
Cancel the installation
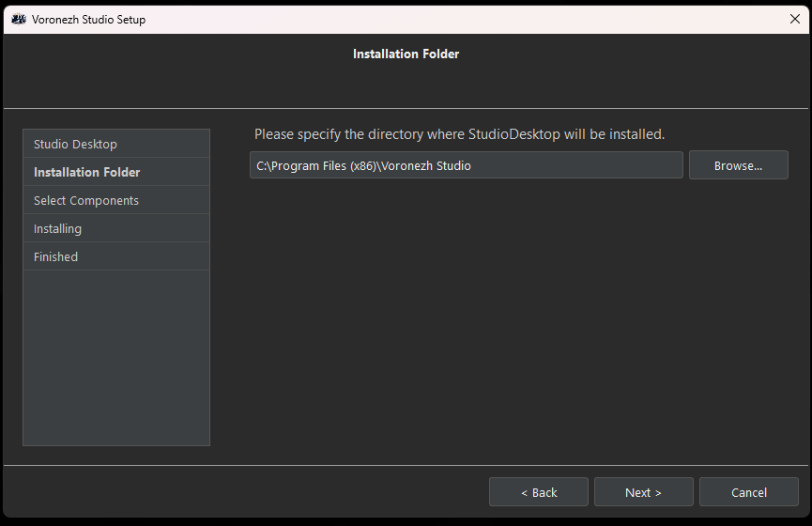pyautogui.click(x=749, y=492)
